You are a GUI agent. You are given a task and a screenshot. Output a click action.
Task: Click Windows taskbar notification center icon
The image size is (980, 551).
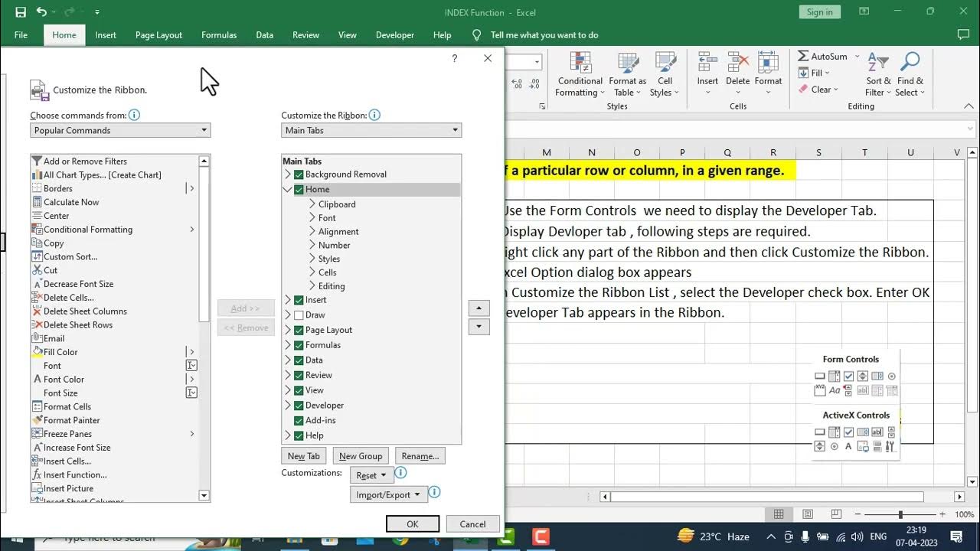(956, 536)
